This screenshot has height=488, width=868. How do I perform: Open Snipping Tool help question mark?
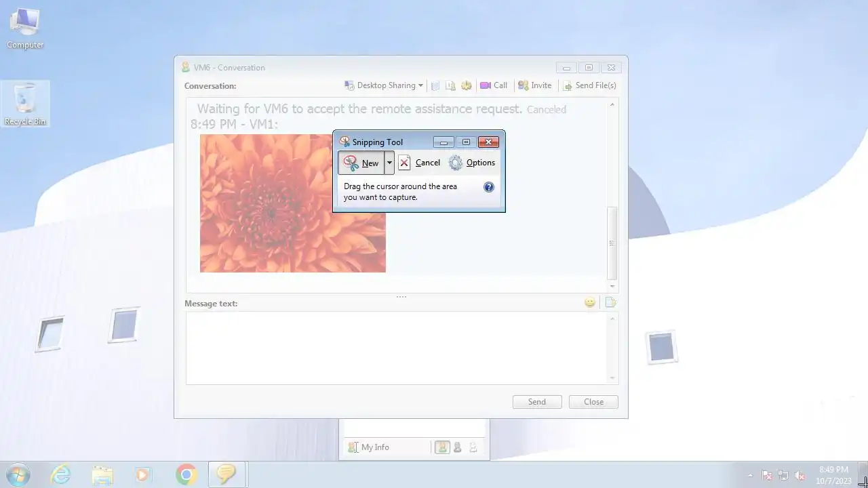click(x=489, y=187)
